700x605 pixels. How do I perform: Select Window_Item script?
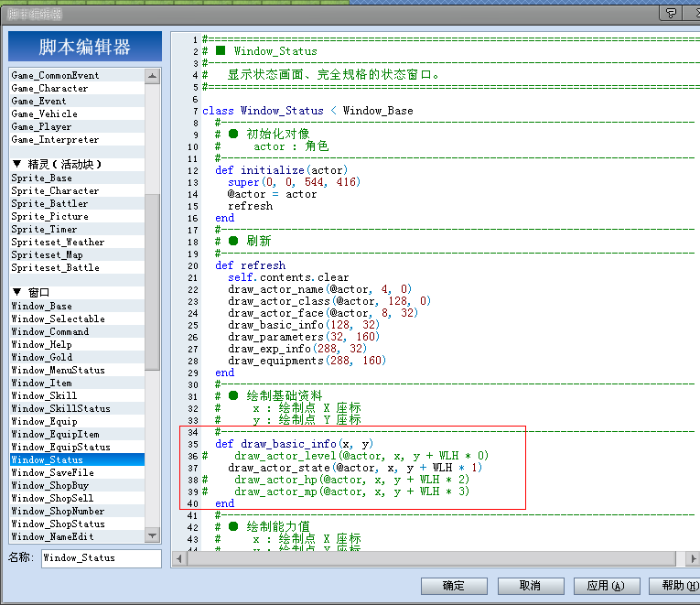[x=77, y=383]
